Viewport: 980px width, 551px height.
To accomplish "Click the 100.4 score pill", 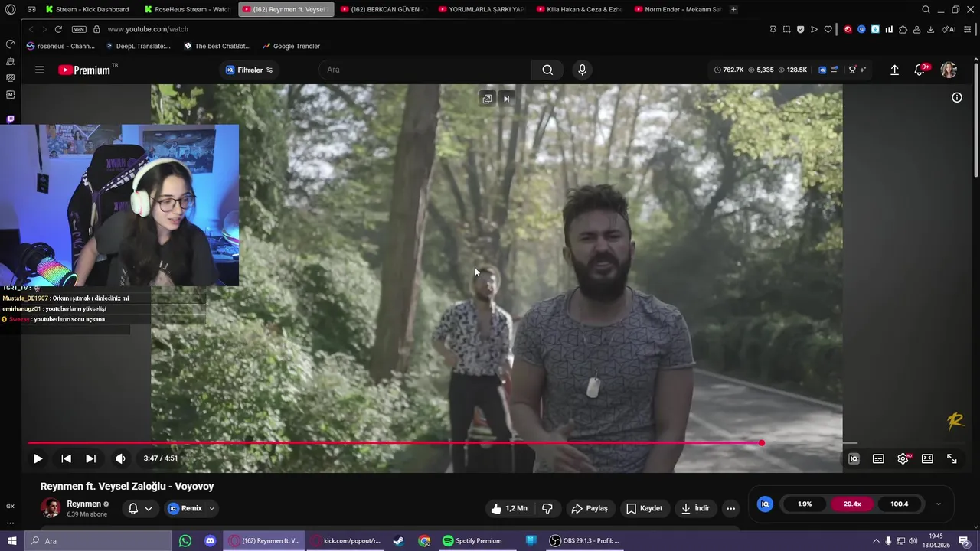I will [899, 504].
